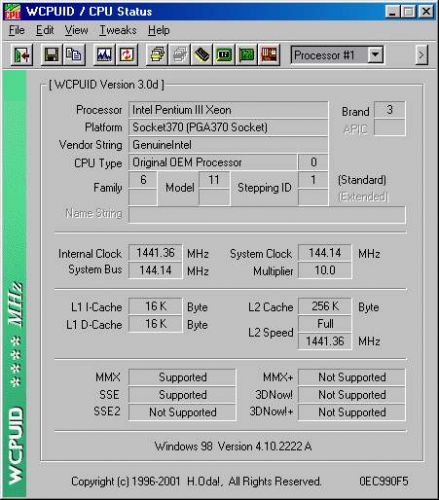Open the File menu

(17, 30)
